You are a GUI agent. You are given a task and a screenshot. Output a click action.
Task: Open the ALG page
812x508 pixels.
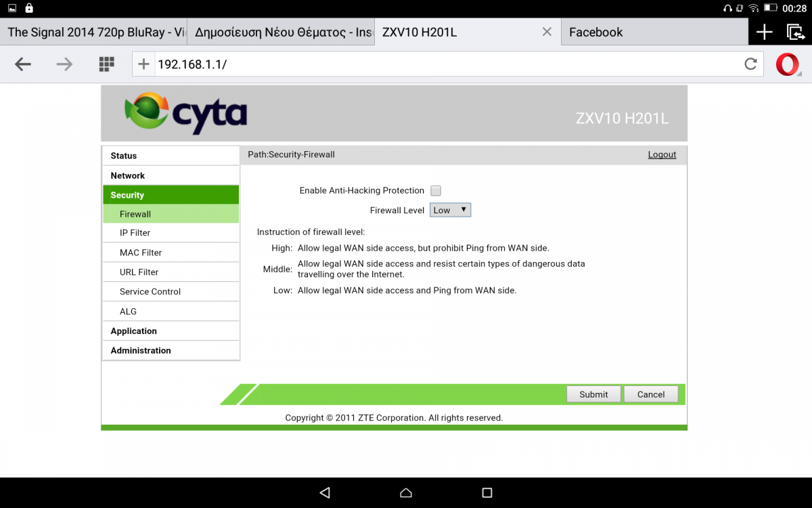click(171, 312)
